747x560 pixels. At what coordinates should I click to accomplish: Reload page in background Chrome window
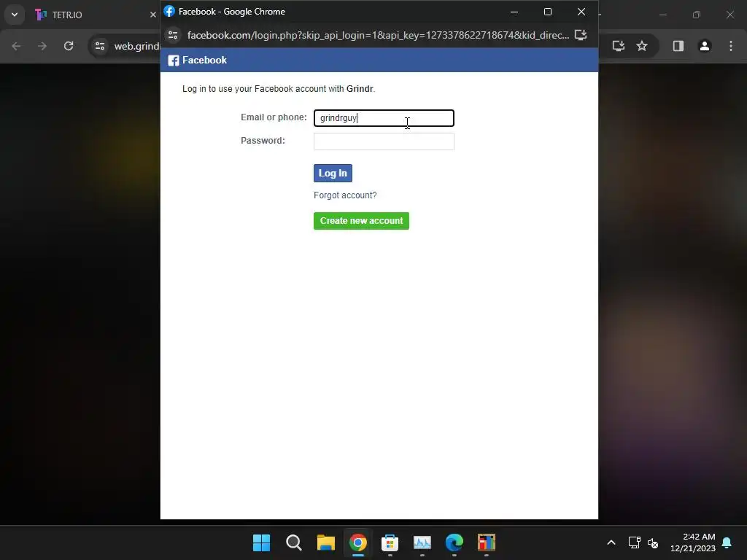pos(69,46)
